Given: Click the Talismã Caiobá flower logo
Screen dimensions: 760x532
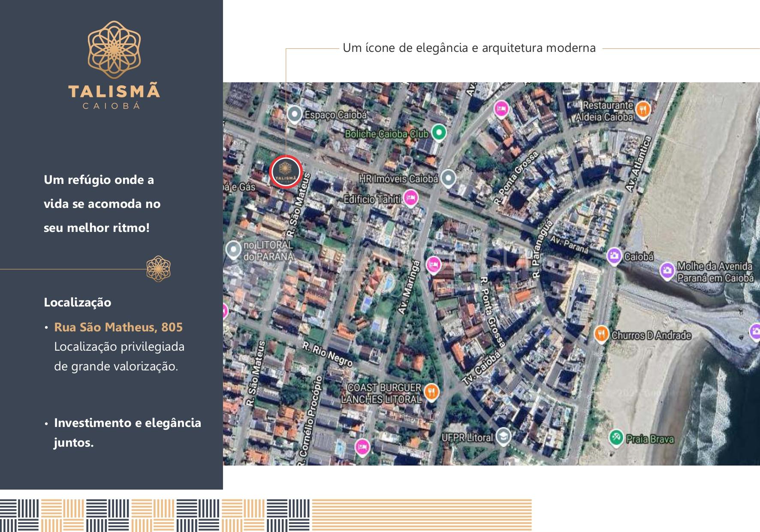Looking at the screenshot, I should pyautogui.click(x=114, y=50).
